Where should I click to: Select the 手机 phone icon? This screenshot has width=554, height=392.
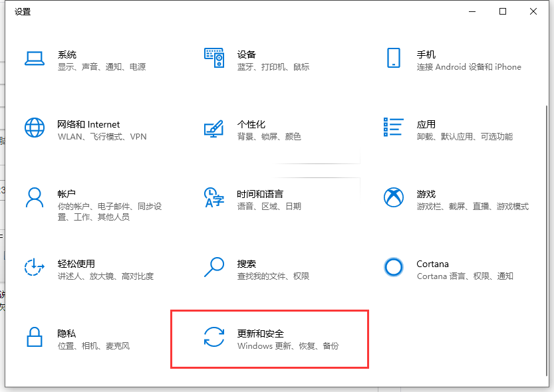pos(394,58)
